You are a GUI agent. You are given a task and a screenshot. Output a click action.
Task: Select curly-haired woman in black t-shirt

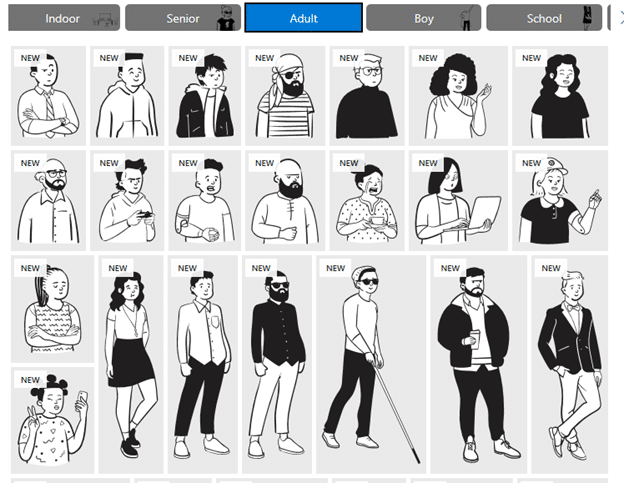point(560,96)
